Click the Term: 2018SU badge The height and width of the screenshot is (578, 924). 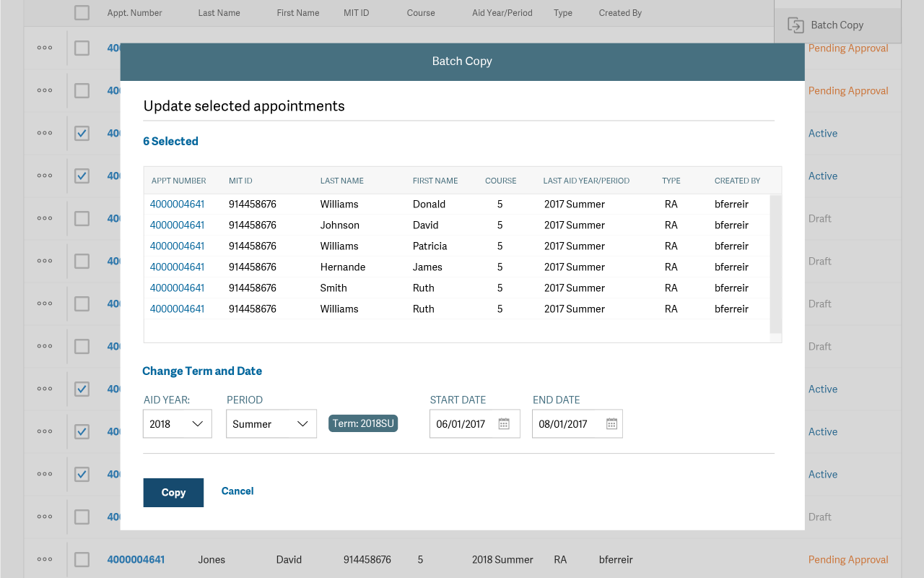click(x=363, y=423)
